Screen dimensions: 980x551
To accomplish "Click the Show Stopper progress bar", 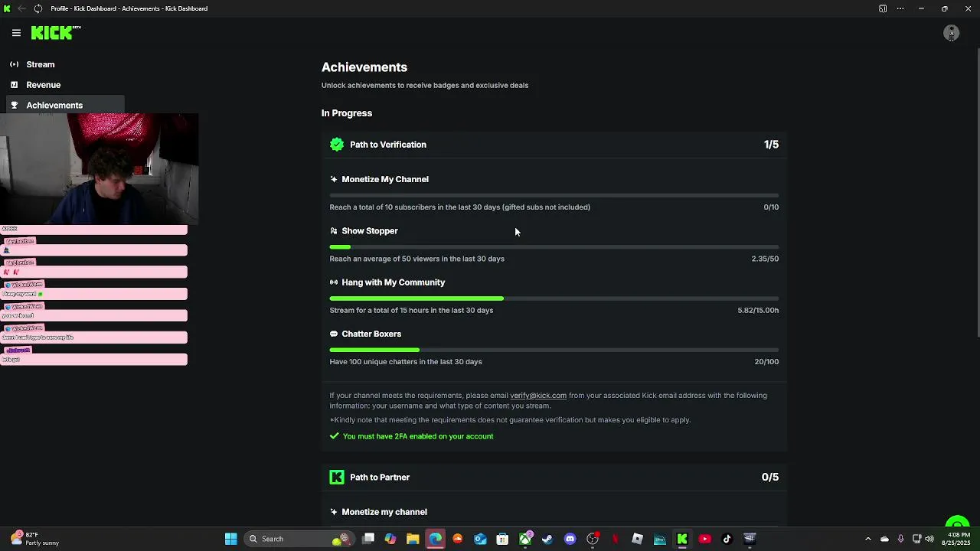I will click(x=554, y=247).
